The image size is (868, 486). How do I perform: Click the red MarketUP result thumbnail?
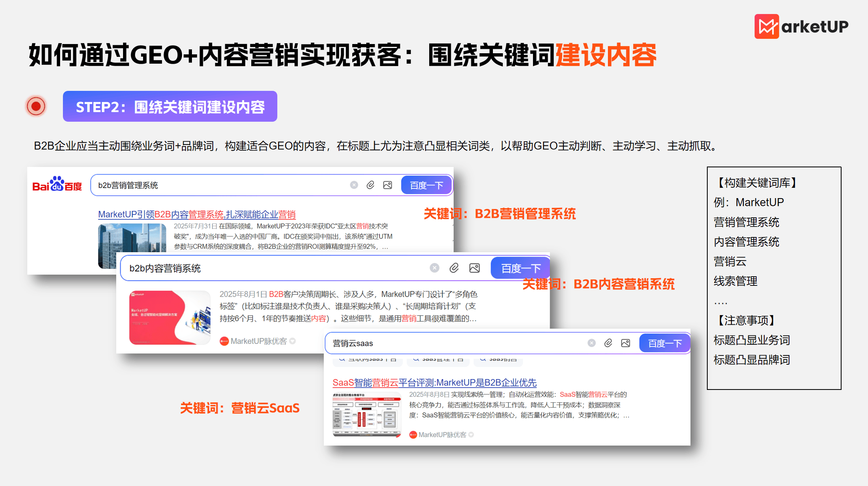point(170,317)
